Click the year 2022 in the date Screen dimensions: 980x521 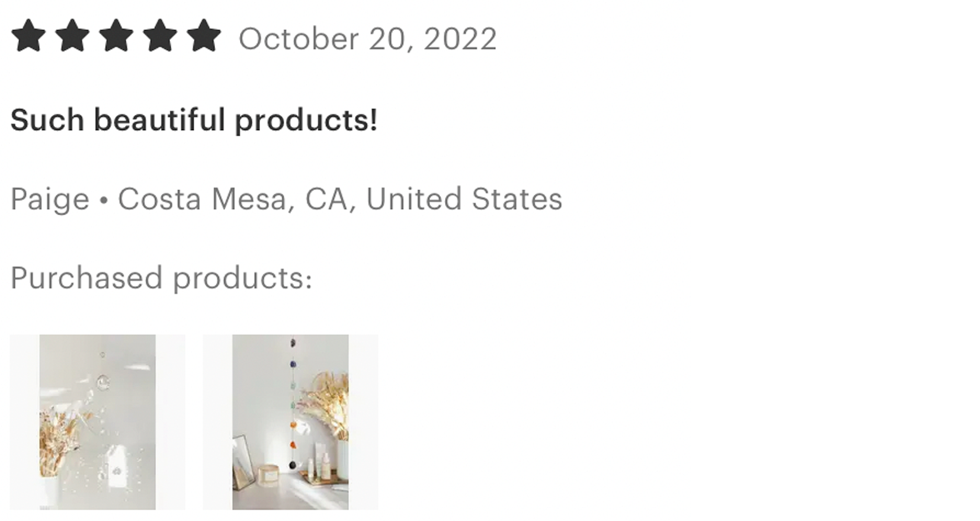click(x=461, y=39)
